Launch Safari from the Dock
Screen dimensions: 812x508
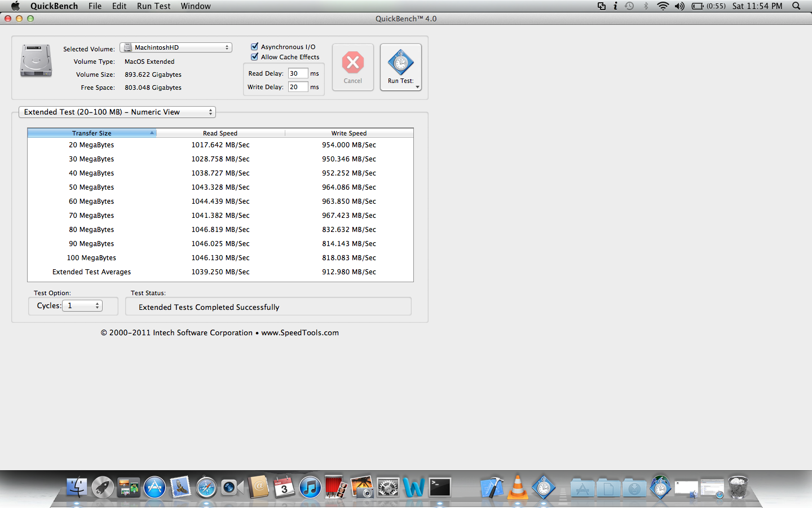[206, 487]
